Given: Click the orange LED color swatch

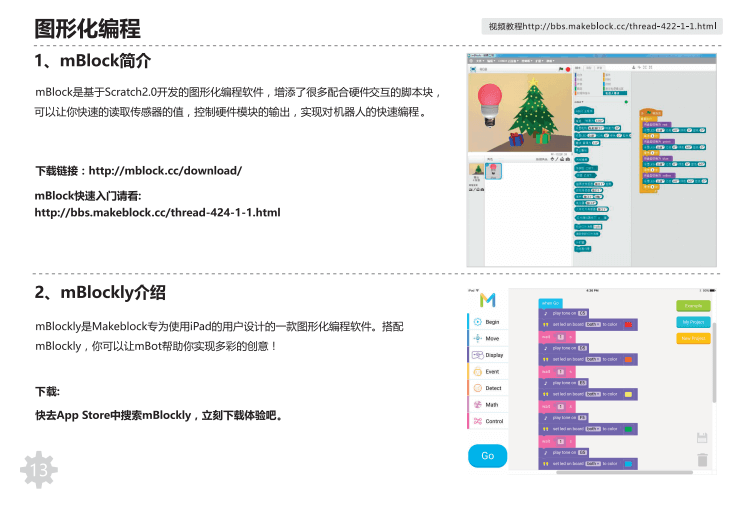Looking at the screenshot, I should click(x=628, y=359).
